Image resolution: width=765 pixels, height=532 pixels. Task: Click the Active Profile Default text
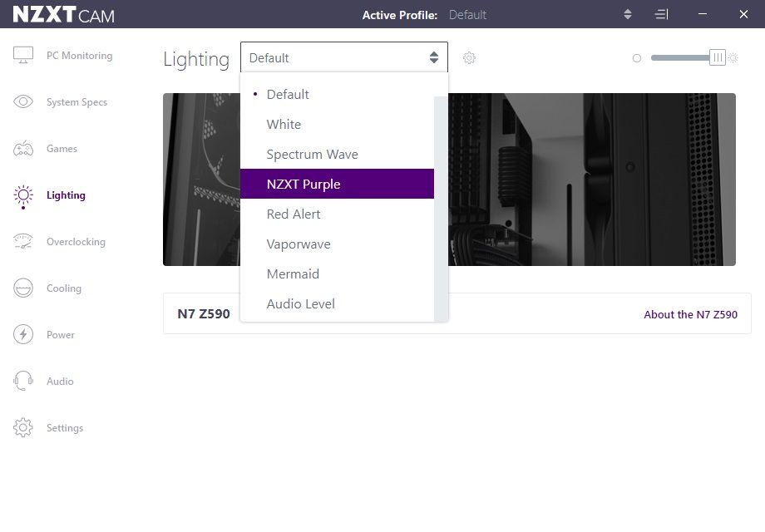click(467, 15)
